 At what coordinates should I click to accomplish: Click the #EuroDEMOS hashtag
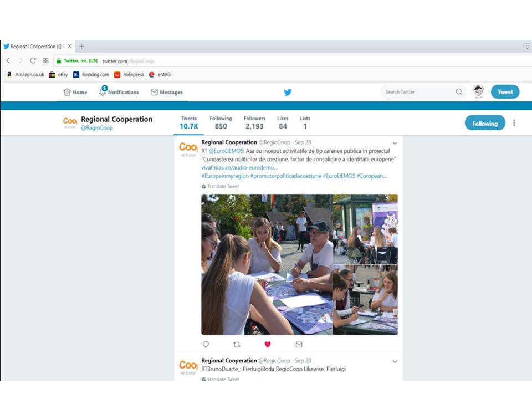coord(339,176)
